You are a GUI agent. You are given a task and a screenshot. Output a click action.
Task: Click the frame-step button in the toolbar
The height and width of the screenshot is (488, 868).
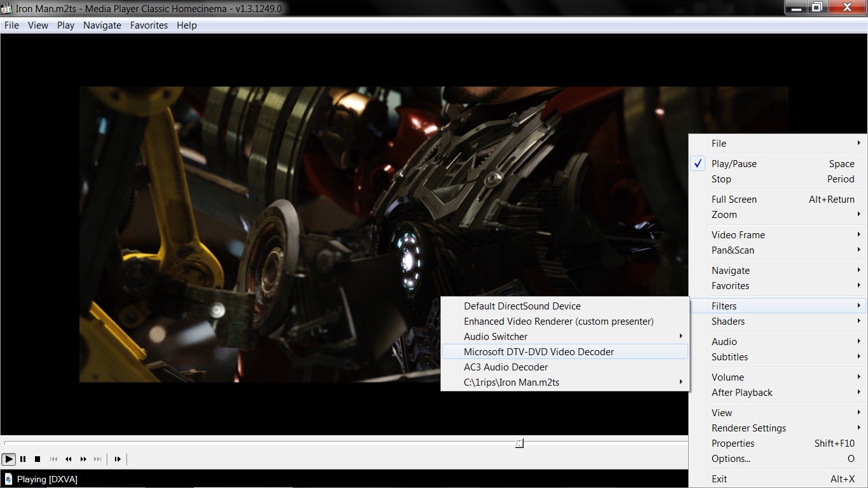coord(118,459)
